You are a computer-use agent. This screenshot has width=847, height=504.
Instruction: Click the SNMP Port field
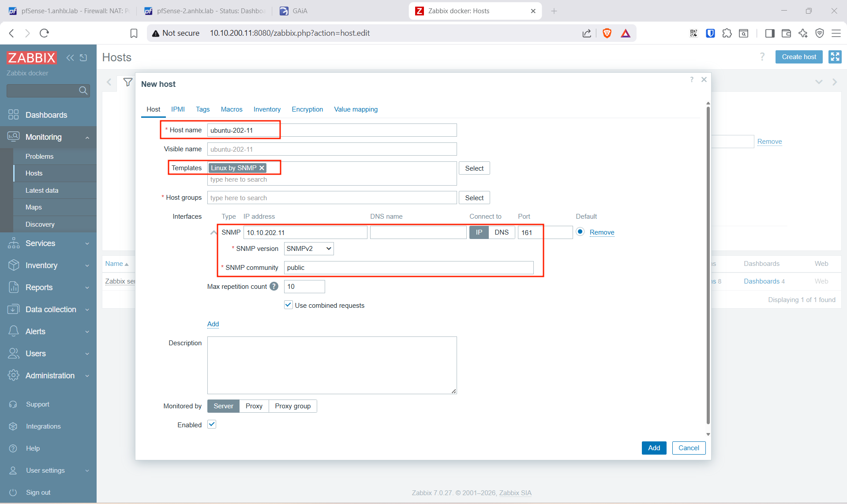point(545,232)
